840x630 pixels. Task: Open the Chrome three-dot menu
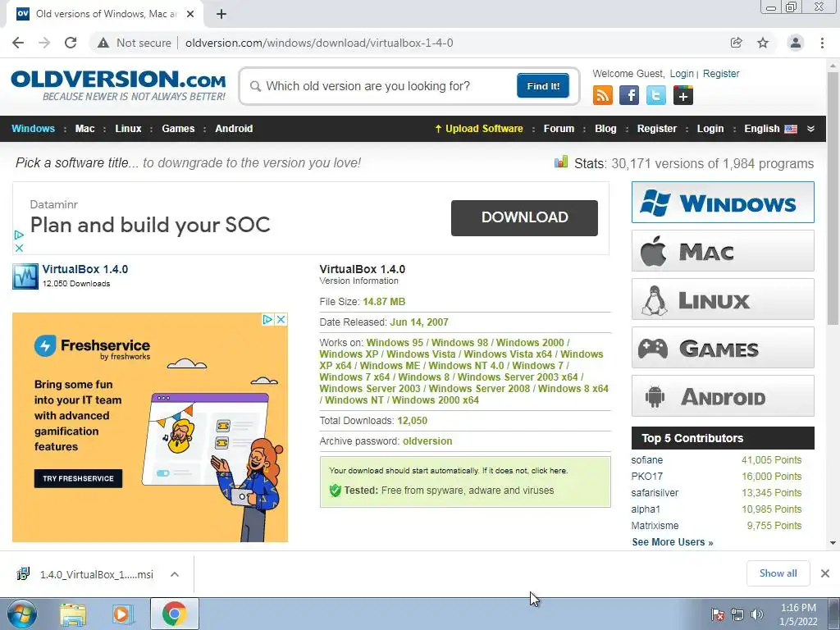tap(822, 43)
